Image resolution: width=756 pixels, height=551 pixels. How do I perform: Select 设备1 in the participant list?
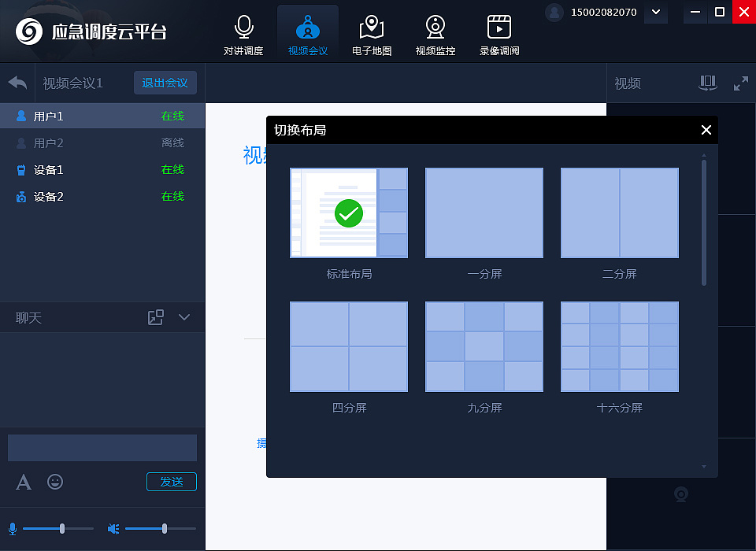tap(102, 170)
